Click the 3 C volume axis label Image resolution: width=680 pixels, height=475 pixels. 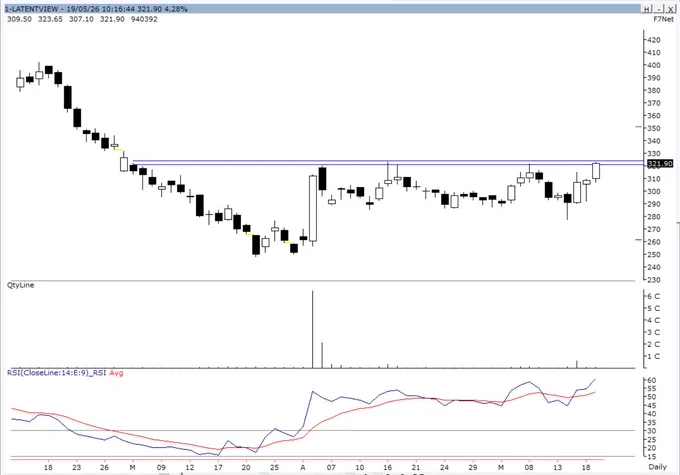654,332
